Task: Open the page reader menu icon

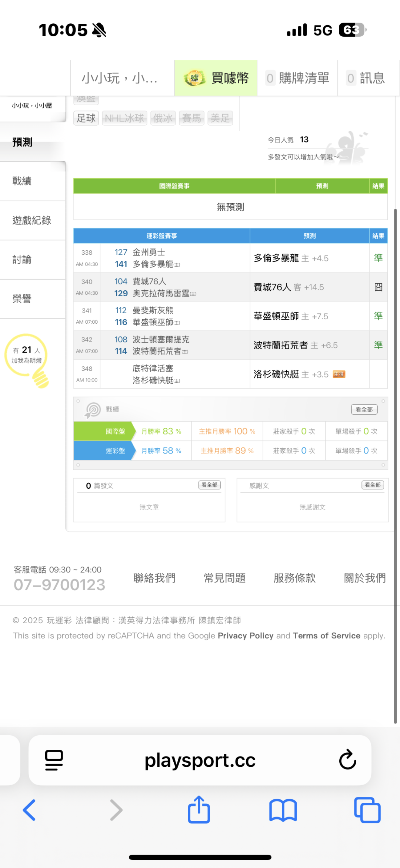Action: [54, 760]
